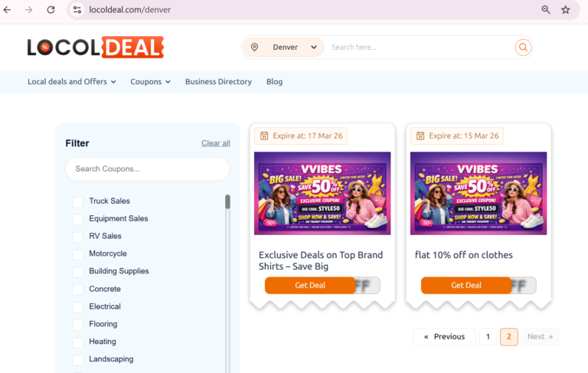588x373 pixels.
Task: Click the orange search magnifier icon
Action: 523,47
